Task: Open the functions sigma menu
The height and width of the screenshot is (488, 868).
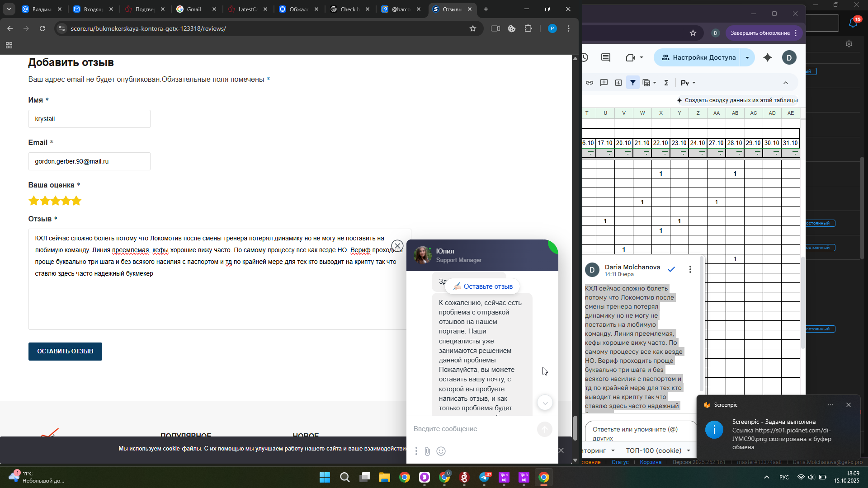Action: click(666, 83)
